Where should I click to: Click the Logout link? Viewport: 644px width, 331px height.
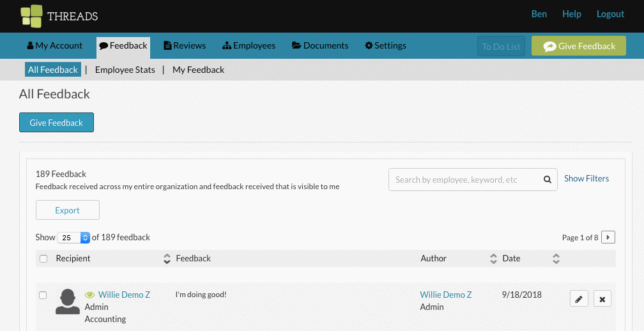pos(610,14)
